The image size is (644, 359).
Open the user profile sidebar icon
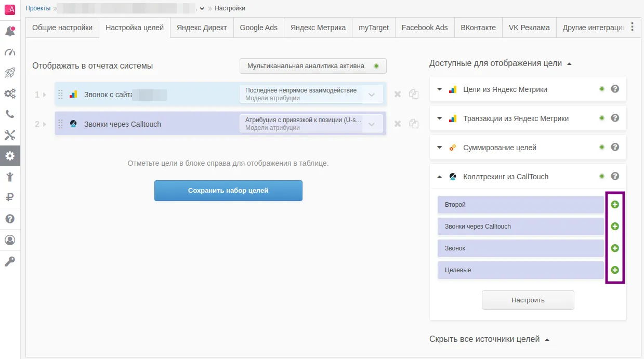tap(10, 240)
